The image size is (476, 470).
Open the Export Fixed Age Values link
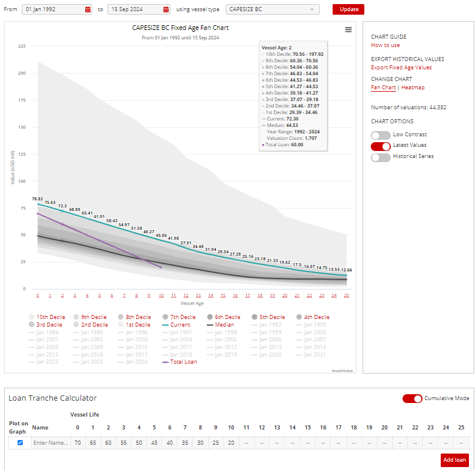click(x=401, y=68)
